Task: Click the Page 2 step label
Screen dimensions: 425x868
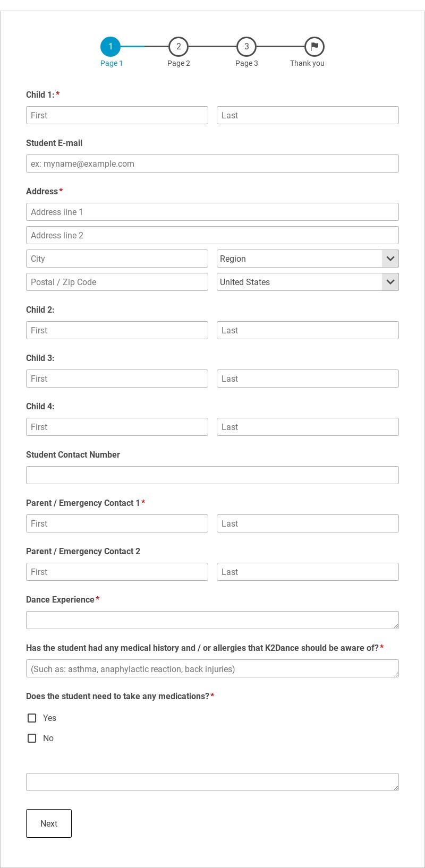Action: (178, 63)
